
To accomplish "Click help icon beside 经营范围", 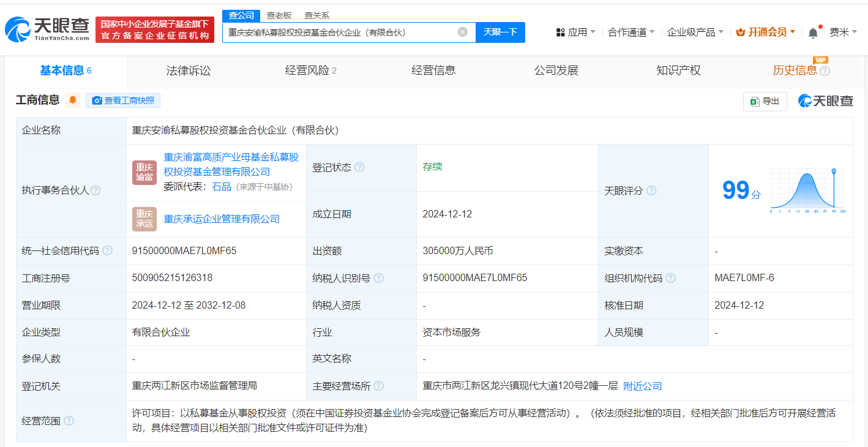I will pyautogui.click(x=69, y=421).
